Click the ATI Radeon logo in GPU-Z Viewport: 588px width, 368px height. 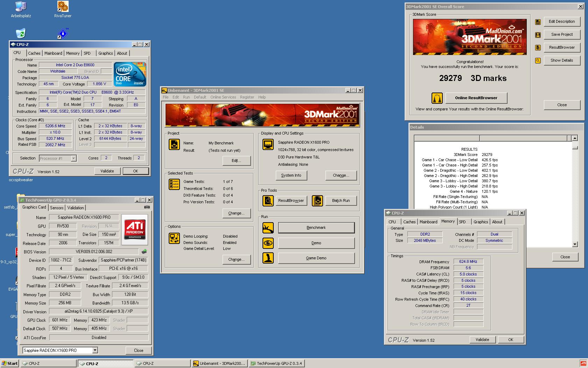(x=135, y=230)
